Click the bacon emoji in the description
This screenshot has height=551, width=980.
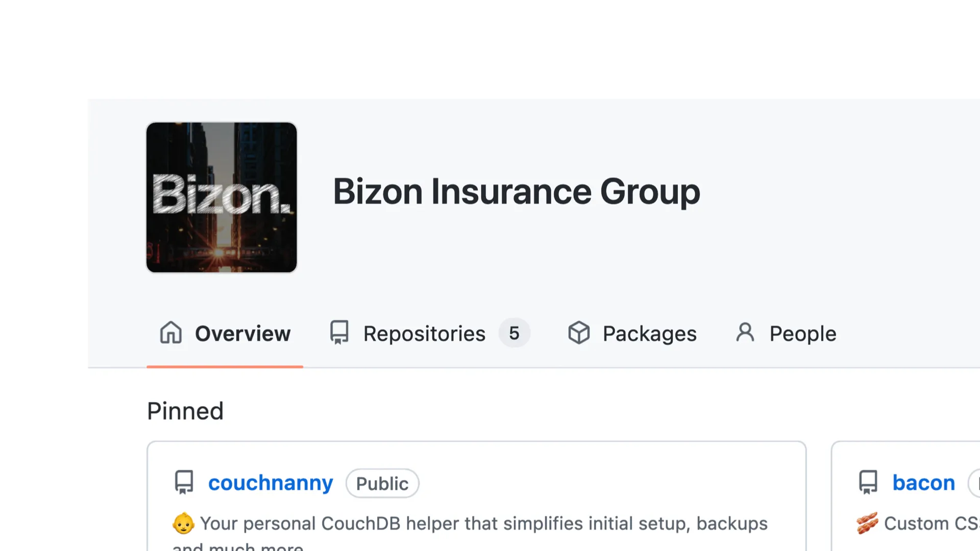(x=867, y=523)
